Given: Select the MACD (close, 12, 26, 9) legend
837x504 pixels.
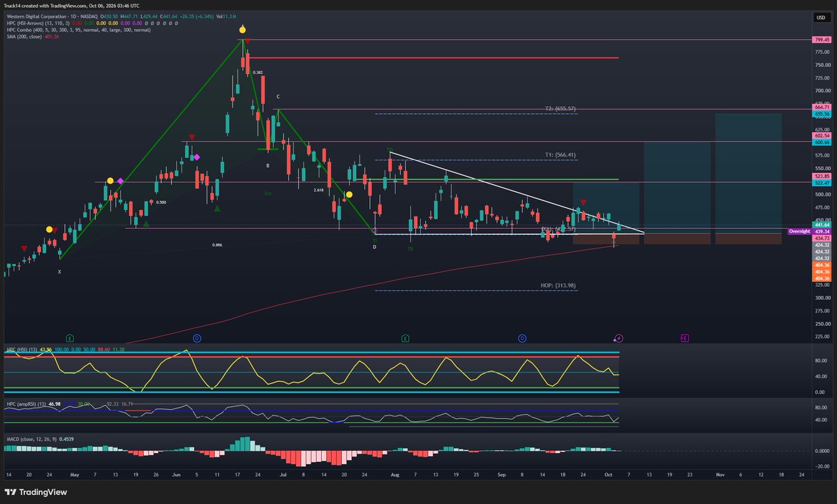Looking at the screenshot, I should pos(32,439).
